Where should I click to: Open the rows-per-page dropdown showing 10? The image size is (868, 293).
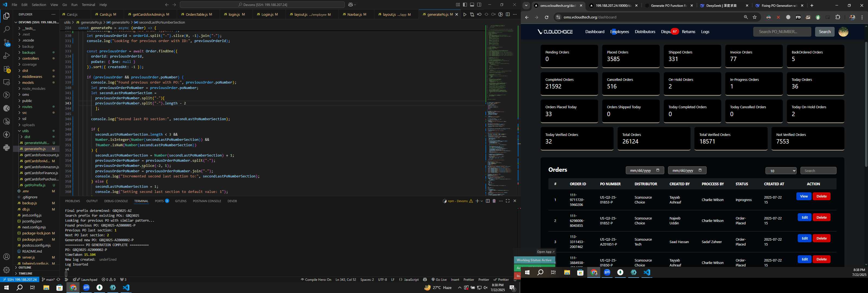pyautogui.click(x=781, y=171)
